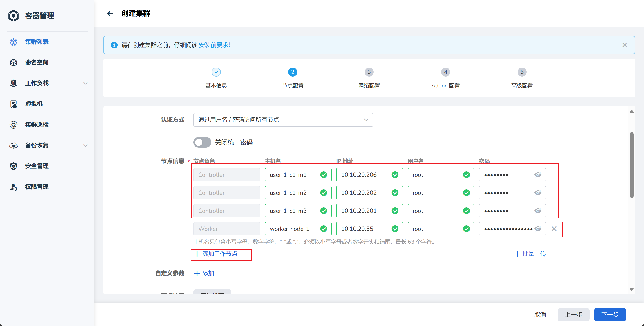The image size is (644, 326).
Task: Click the container management hexagon logo
Action: coord(13,16)
